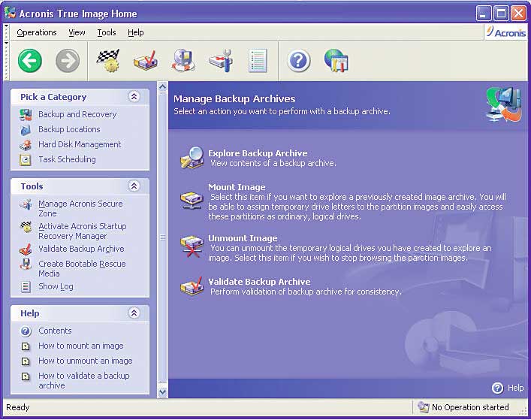This screenshot has width=531, height=420.
Task: Open the View menu
Action: coord(77,32)
